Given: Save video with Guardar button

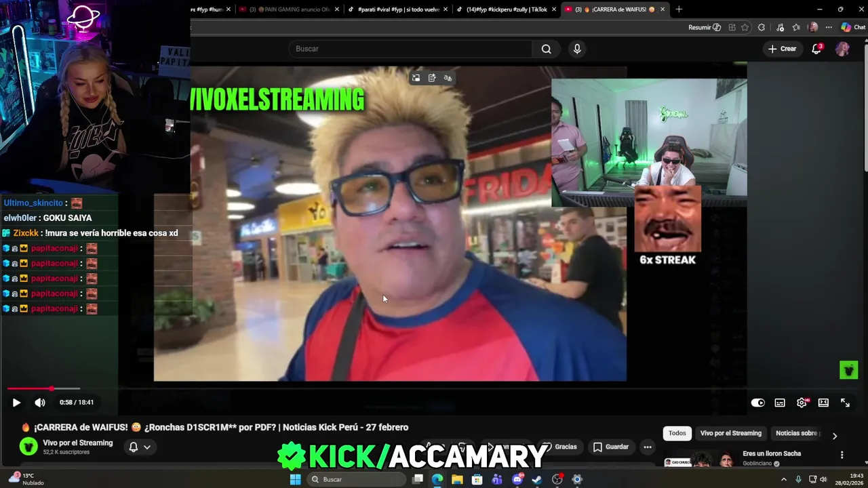Looking at the screenshot, I should pyautogui.click(x=611, y=447).
